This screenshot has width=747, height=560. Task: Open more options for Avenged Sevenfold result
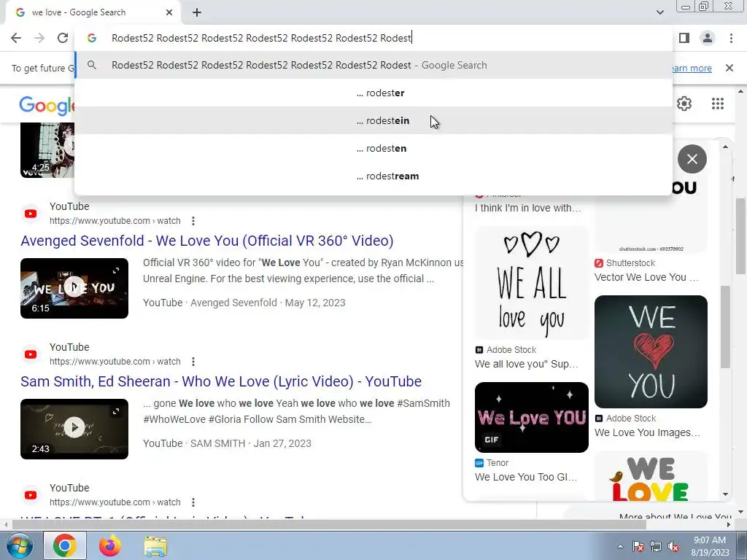[x=193, y=221]
